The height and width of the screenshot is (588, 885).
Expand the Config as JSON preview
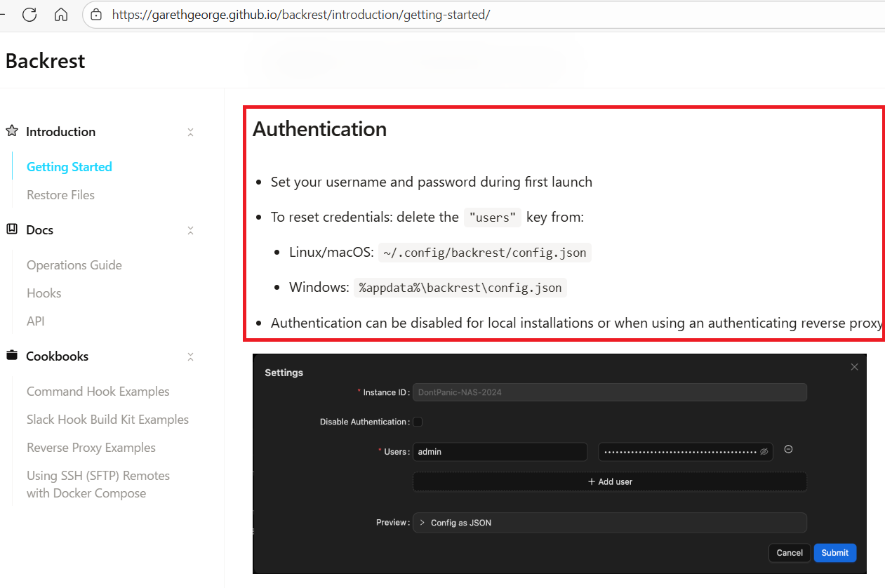pyautogui.click(x=422, y=523)
